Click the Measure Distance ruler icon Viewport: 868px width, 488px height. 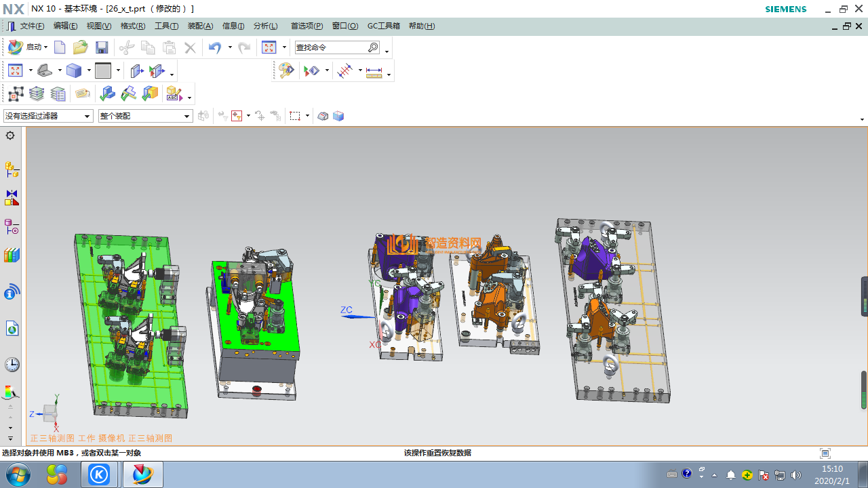tap(374, 71)
